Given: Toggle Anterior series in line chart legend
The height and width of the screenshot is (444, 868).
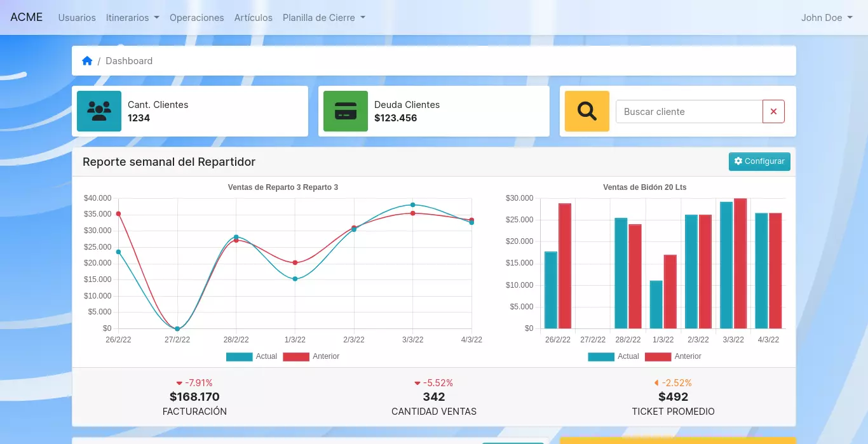Looking at the screenshot, I should (311, 356).
